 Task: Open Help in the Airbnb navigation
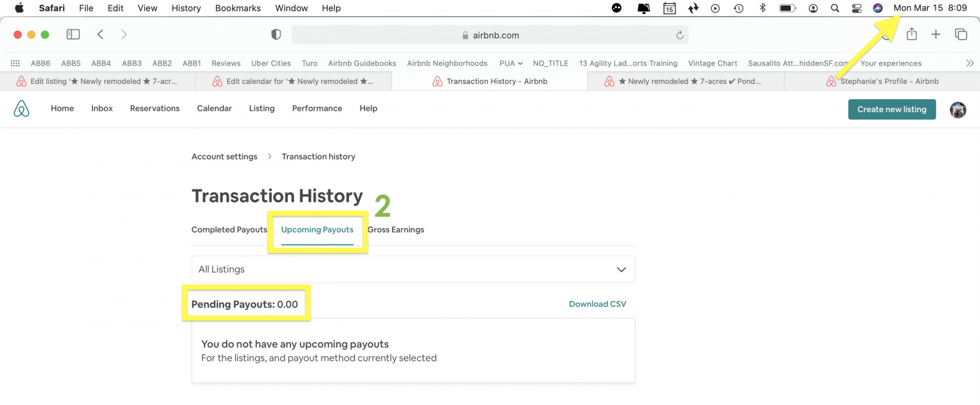[x=368, y=108]
